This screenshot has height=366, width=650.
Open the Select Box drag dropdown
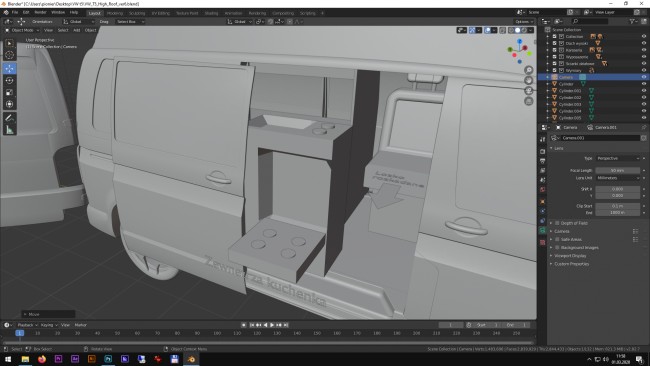point(130,22)
